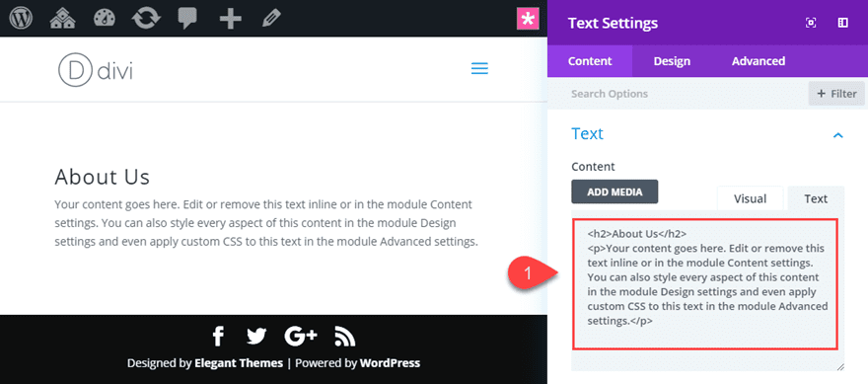The width and height of the screenshot is (868, 384).
Task: Collapse the Text section chevron
Action: [838, 134]
